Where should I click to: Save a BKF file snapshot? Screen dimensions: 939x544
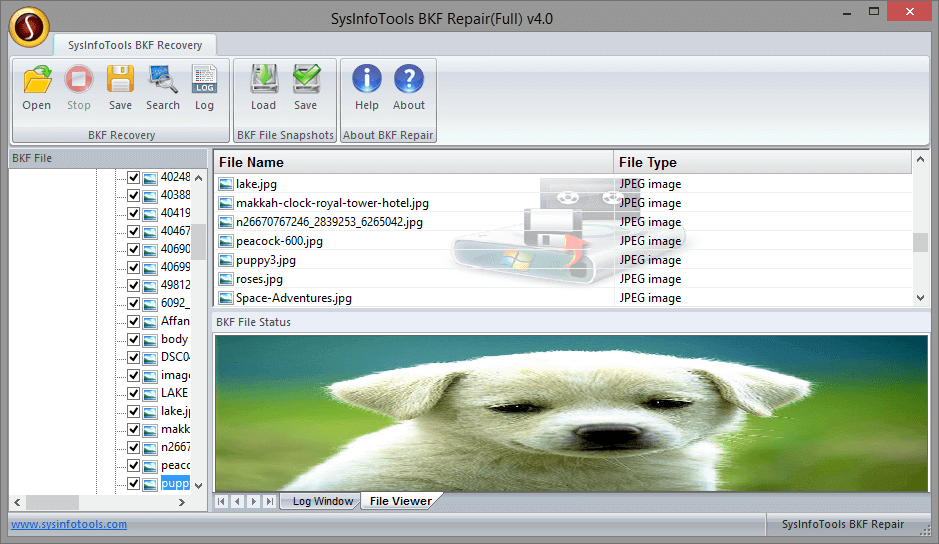[306, 79]
